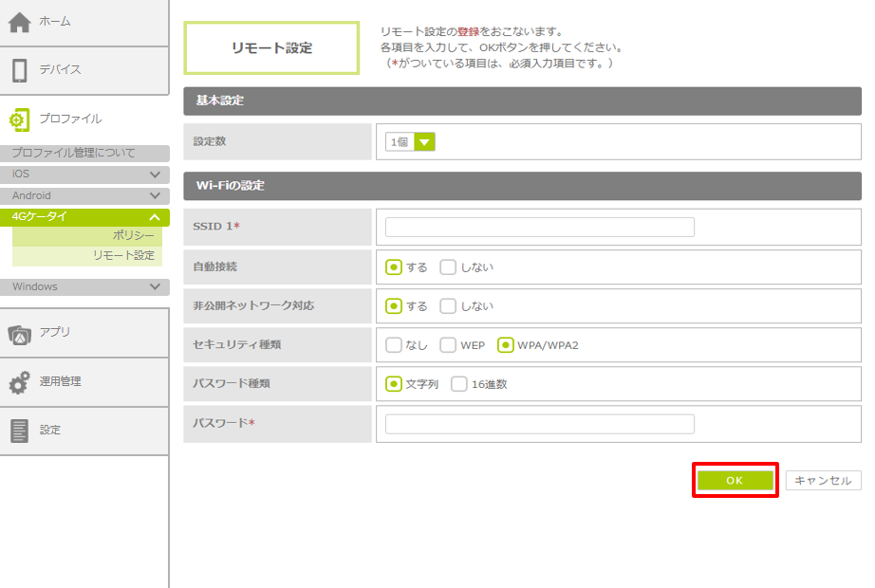Open the Apps icon in sidebar
This screenshot has width=875, height=588.
pyautogui.click(x=20, y=333)
